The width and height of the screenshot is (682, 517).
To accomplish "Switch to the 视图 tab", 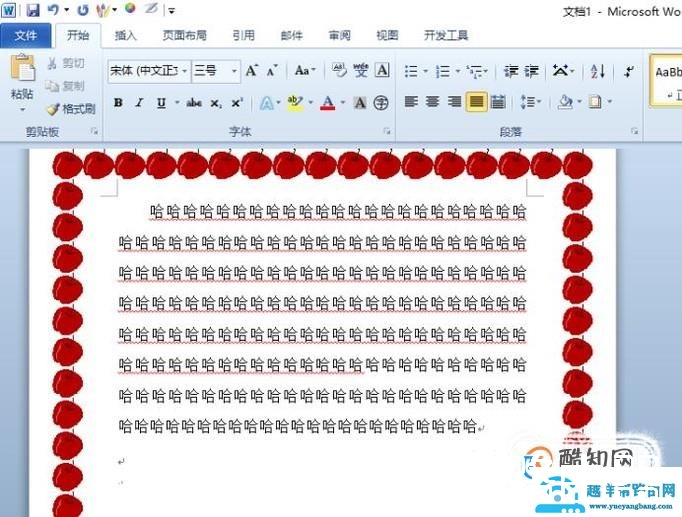I will (x=387, y=35).
